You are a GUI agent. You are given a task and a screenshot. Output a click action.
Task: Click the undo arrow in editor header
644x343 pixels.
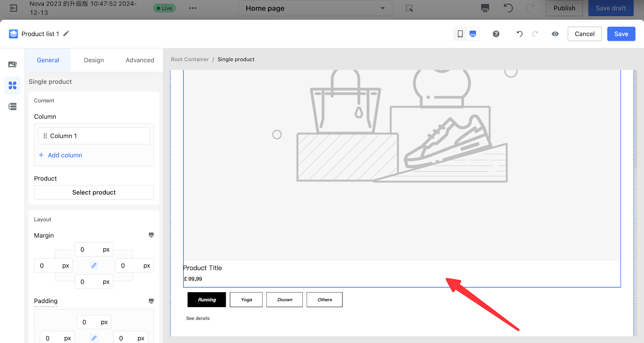(520, 34)
